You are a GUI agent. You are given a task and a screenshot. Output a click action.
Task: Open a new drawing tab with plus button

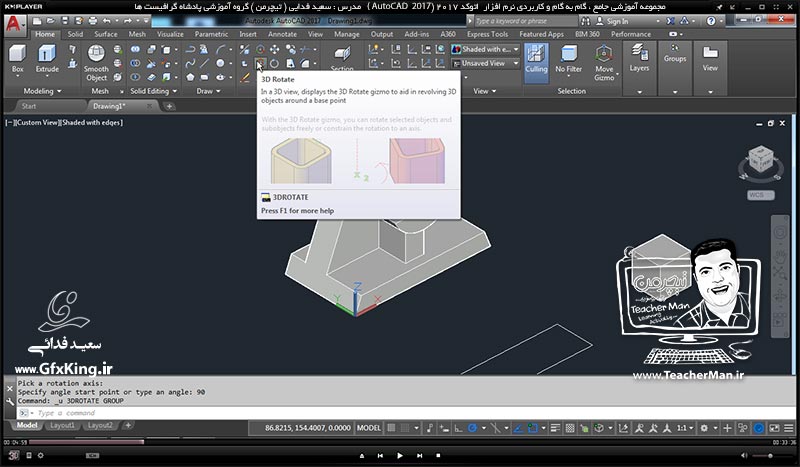[169, 106]
